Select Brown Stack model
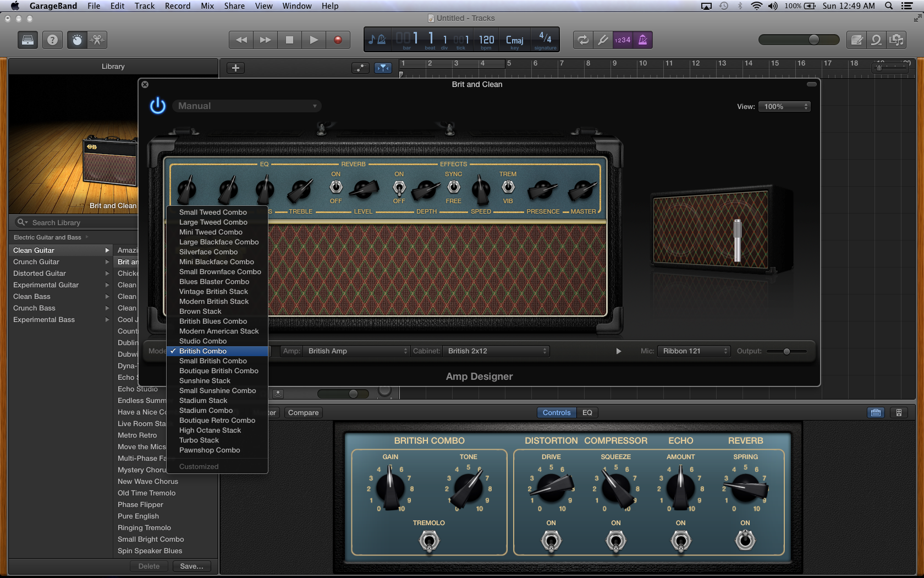 tap(217, 311)
